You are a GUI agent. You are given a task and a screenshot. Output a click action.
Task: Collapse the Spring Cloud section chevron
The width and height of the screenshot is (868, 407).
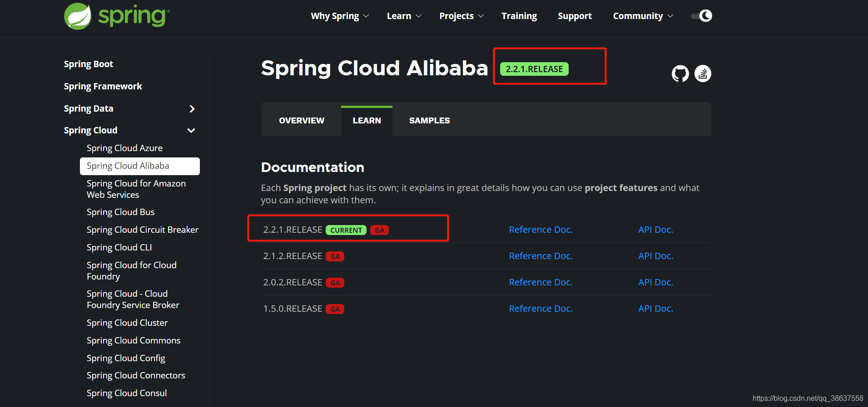(x=191, y=131)
